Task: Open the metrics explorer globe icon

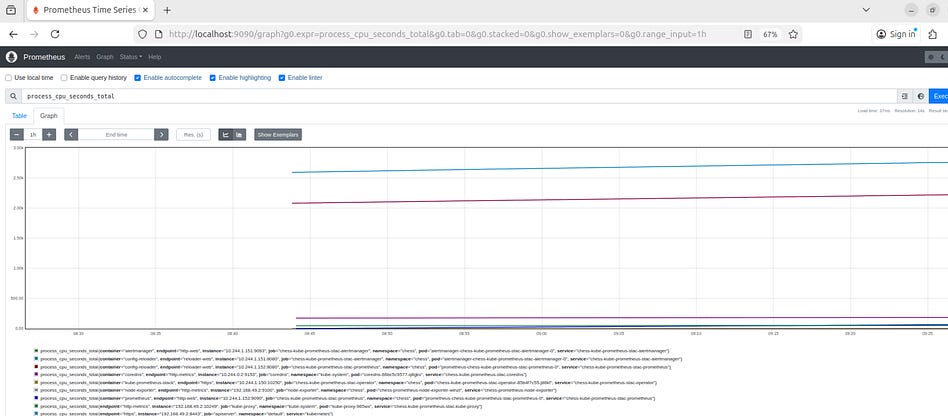Action: pos(921,96)
